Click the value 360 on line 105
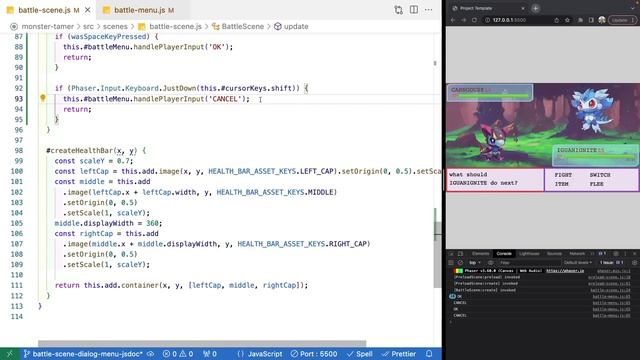This screenshot has width=640, height=360. [x=152, y=223]
